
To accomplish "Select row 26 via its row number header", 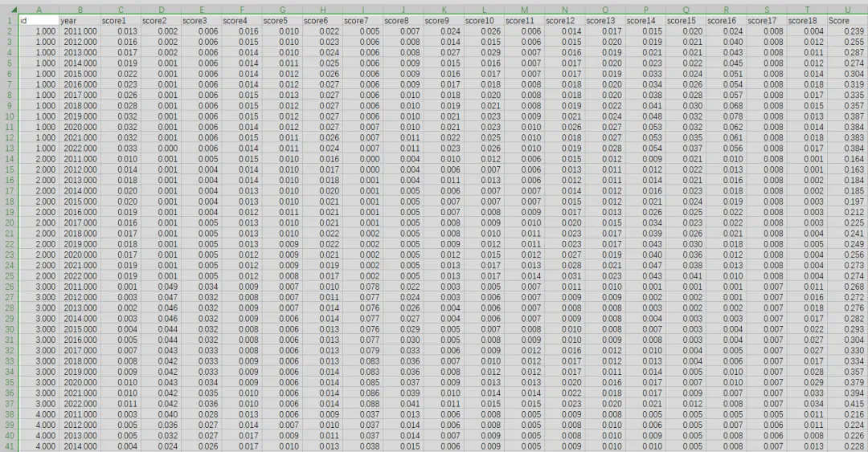I will click(x=10, y=287).
